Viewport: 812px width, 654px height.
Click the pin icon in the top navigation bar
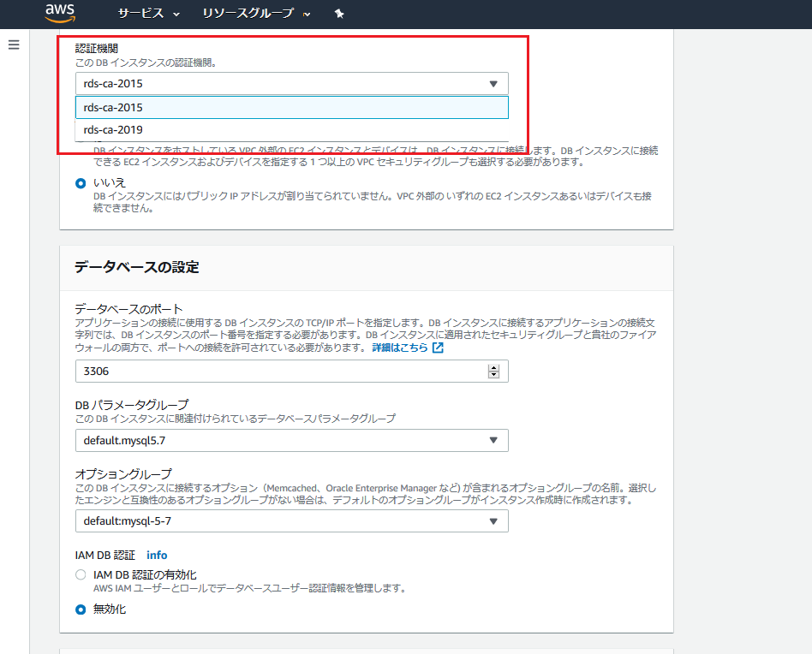[339, 14]
